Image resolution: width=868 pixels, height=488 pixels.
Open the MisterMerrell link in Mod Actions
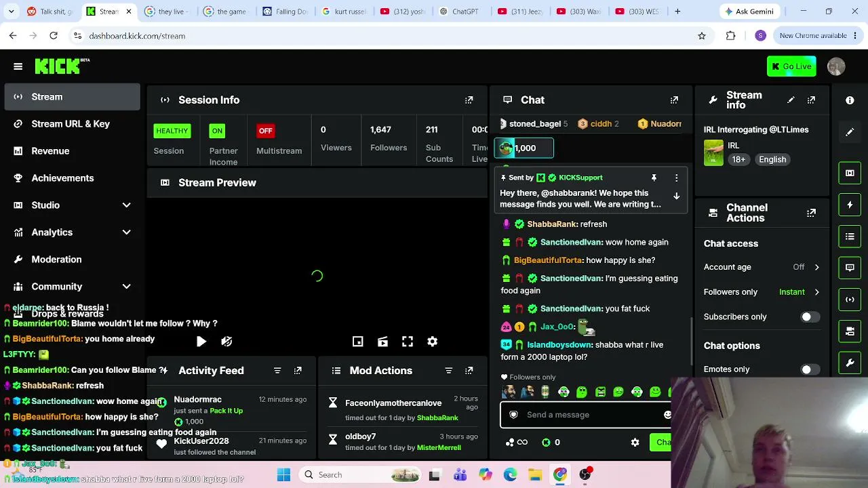pos(439,448)
